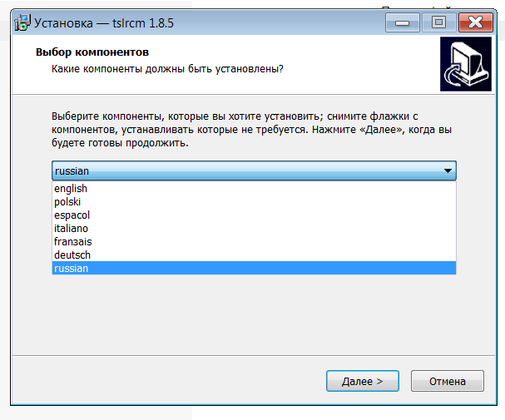Close the tslrcm setup window
Viewport: 505px width, 420px height.
point(476,21)
